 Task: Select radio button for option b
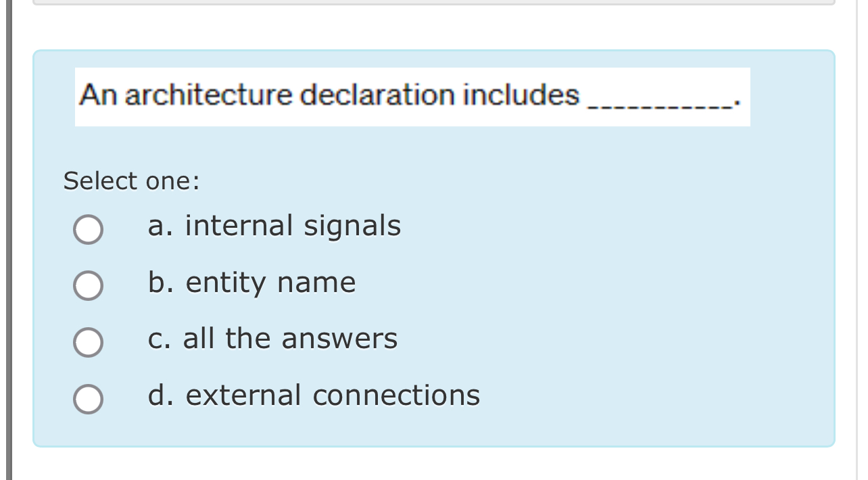point(88,285)
